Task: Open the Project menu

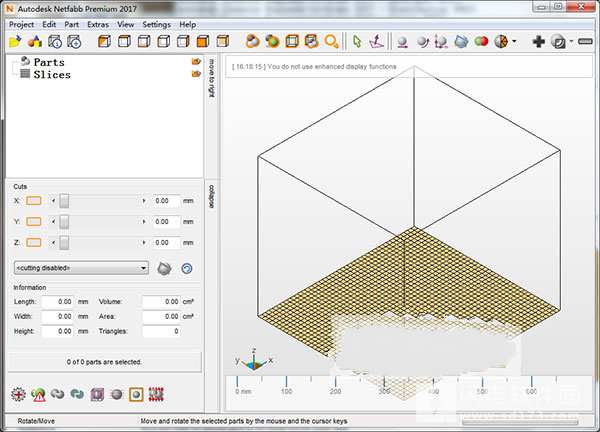Action: (x=21, y=24)
